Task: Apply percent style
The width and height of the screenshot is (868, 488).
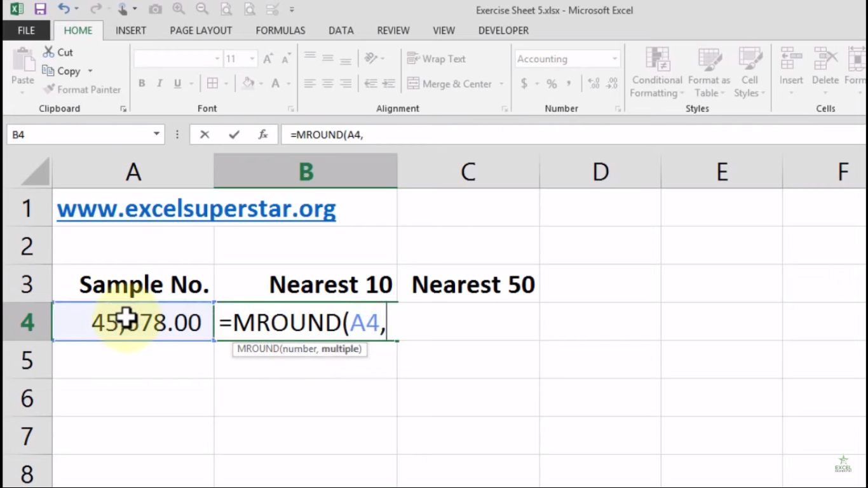Action: tap(552, 83)
